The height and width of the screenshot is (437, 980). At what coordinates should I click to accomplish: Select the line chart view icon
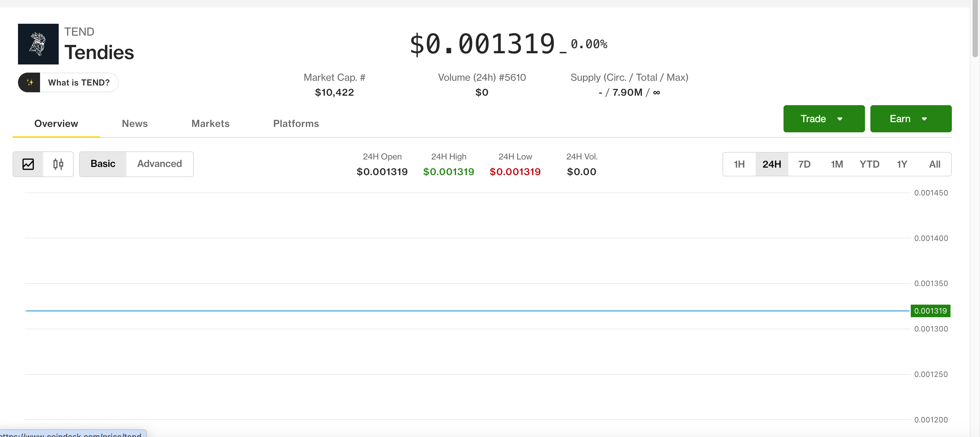click(x=28, y=164)
